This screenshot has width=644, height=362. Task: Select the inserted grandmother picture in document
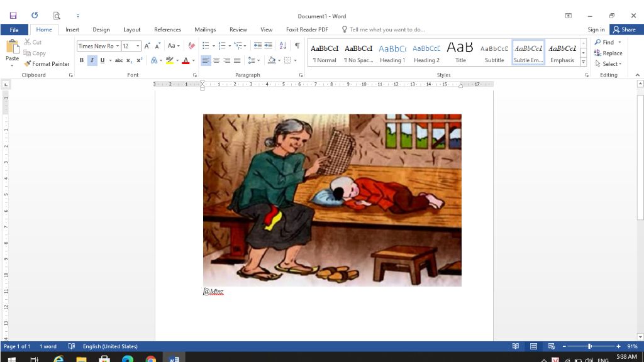(332, 200)
